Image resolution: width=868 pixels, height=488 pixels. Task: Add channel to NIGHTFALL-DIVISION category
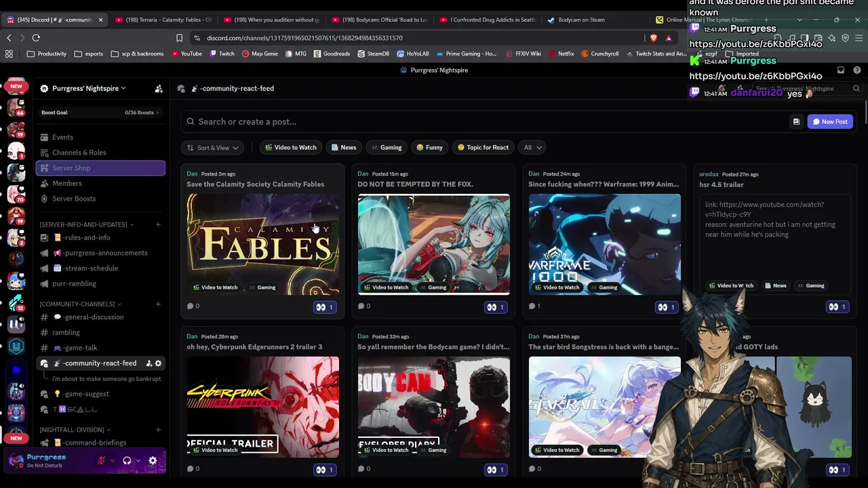click(x=158, y=429)
